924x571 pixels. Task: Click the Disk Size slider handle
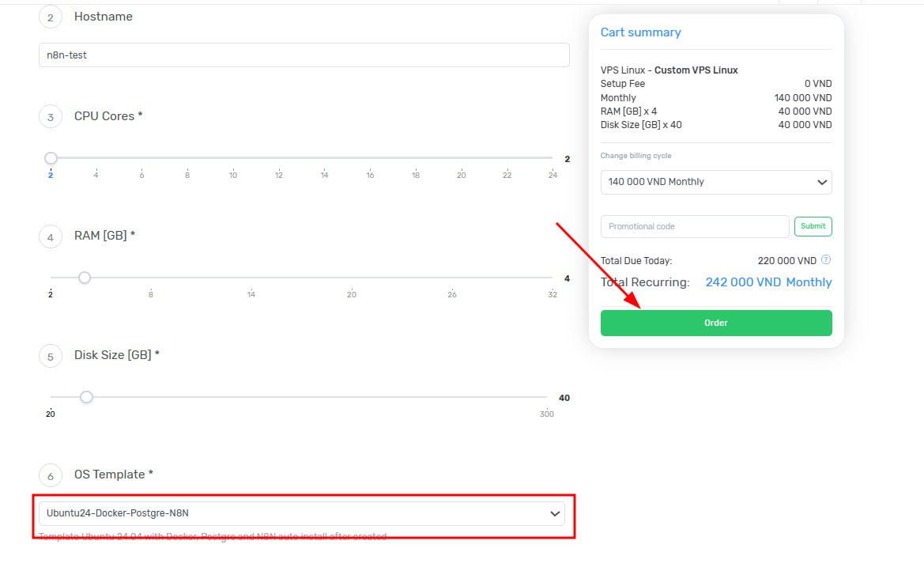coord(87,397)
